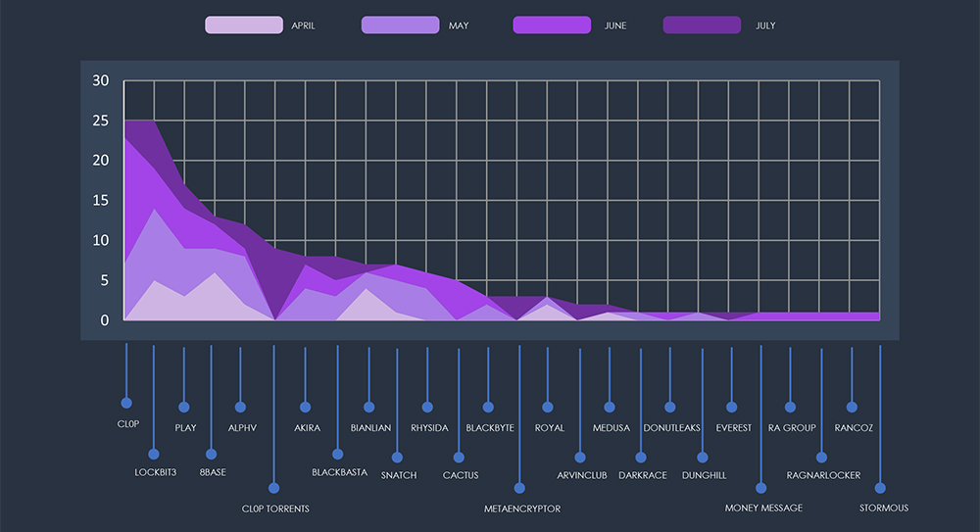Click the marker dot above SNATCH

tap(397, 458)
